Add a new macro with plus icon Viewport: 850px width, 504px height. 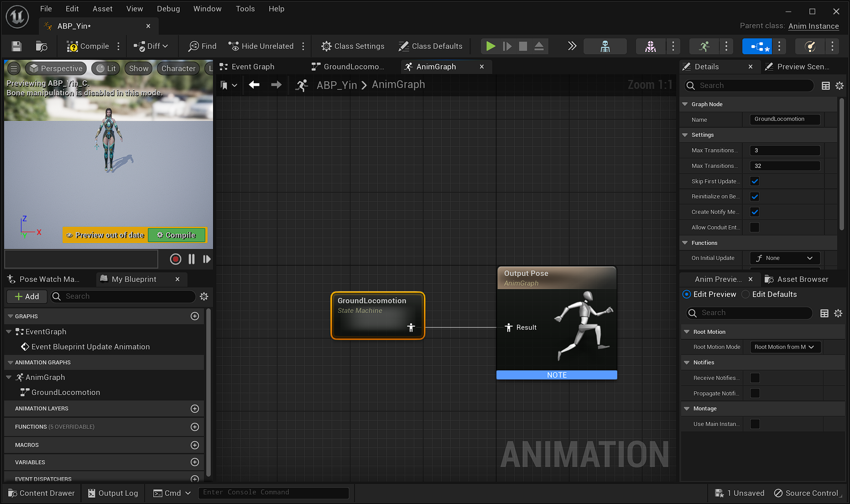coord(195,445)
